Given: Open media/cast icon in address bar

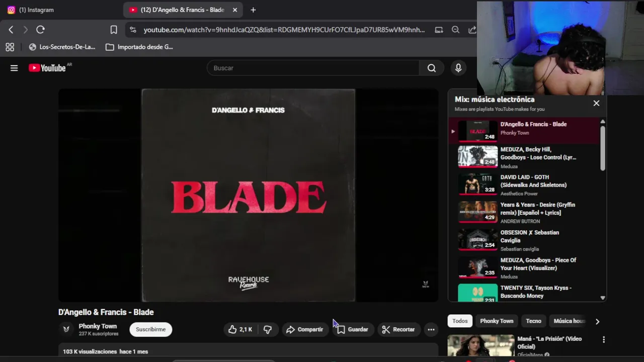Looking at the screenshot, I should [x=439, y=30].
